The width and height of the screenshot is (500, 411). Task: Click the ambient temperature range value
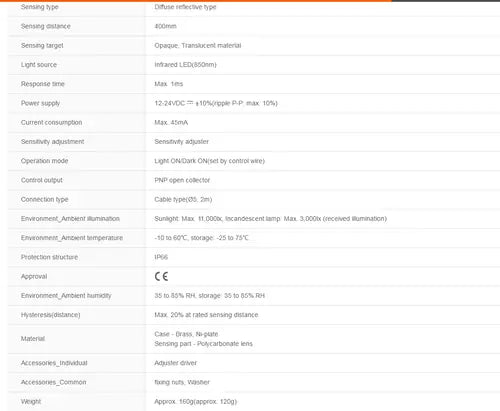coord(201,238)
